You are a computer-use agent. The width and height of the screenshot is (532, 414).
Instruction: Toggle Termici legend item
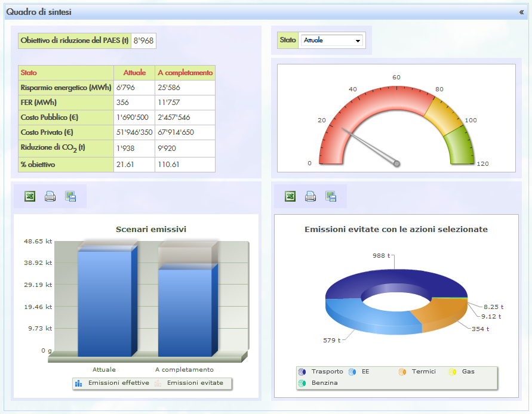tap(417, 372)
